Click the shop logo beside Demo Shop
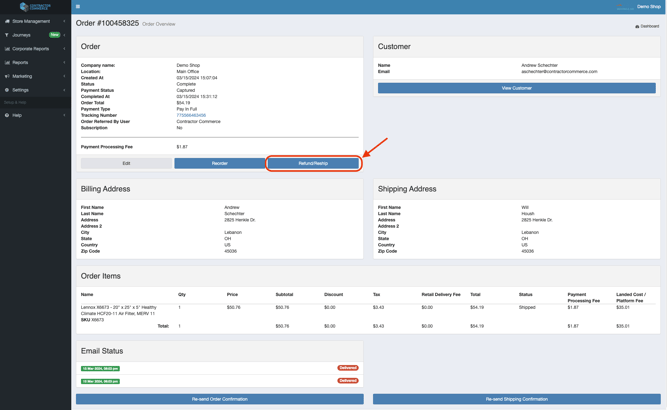The height and width of the screenshot is (410, 667). (625, 7)
